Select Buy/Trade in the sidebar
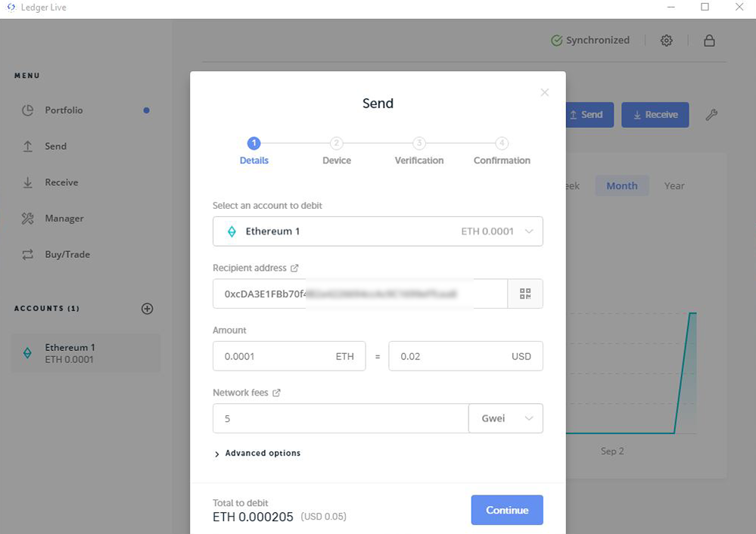The width and height of the screenshot is (756, 534). click(67, 255)
